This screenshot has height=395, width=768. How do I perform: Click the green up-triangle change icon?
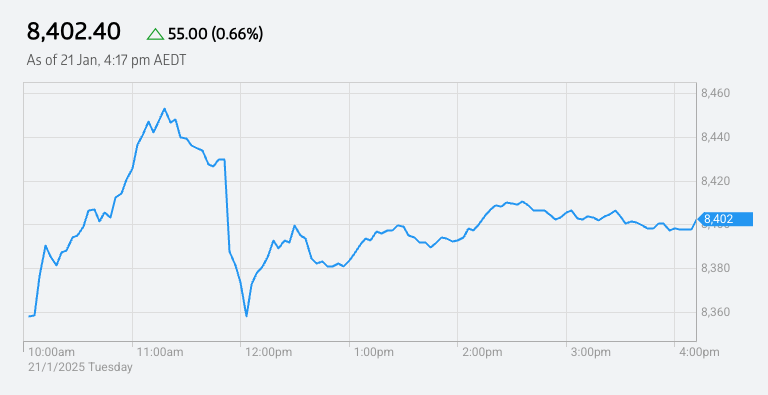pos(156,34)
